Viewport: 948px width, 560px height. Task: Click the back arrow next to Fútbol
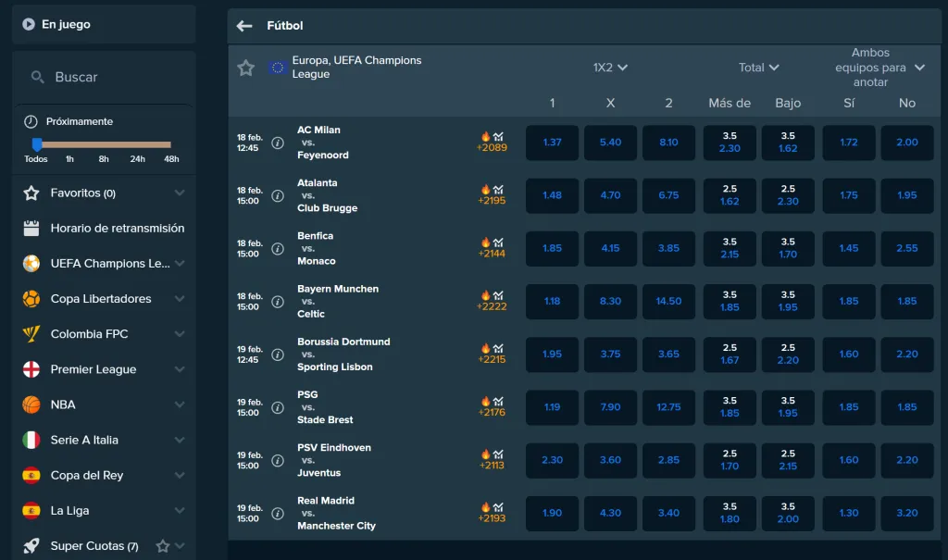[x=243, y=25]
